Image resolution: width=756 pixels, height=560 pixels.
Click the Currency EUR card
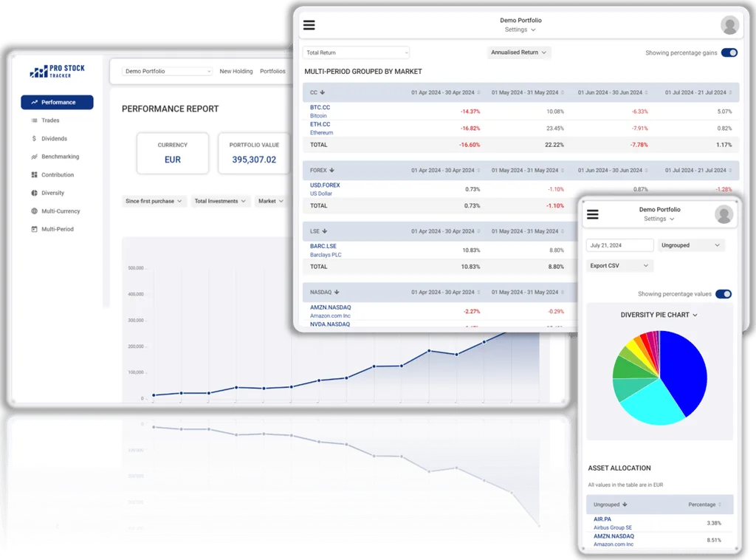pyautogui.click(x=173, y=153)
